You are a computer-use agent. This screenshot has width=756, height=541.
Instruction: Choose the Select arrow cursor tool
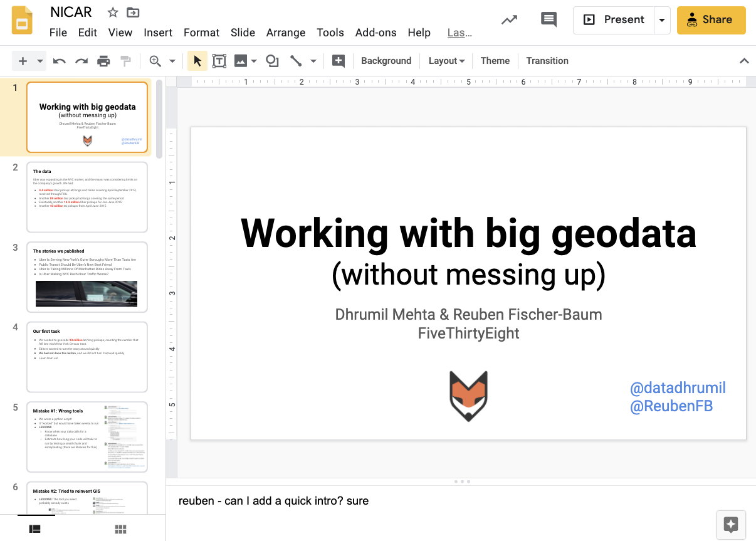[x=197, y=61]
